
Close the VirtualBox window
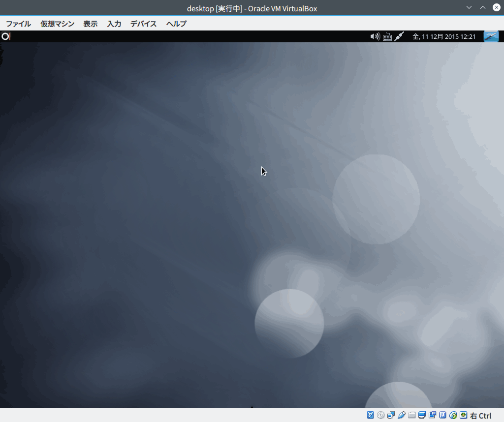[496, 7]
